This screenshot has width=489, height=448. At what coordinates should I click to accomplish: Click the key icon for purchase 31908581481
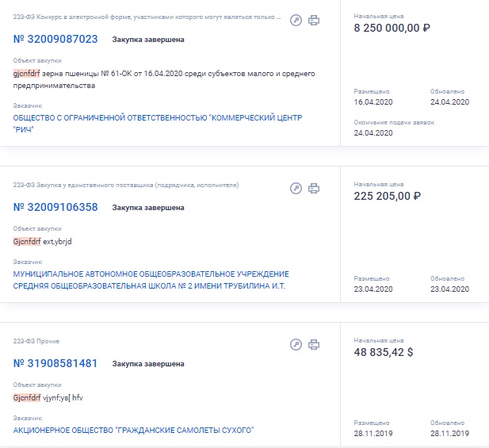point(296,344)
